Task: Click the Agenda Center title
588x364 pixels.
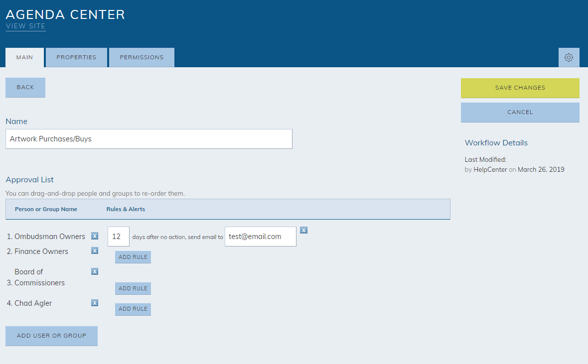Action: pyautogui.click(x=65, y=14)
